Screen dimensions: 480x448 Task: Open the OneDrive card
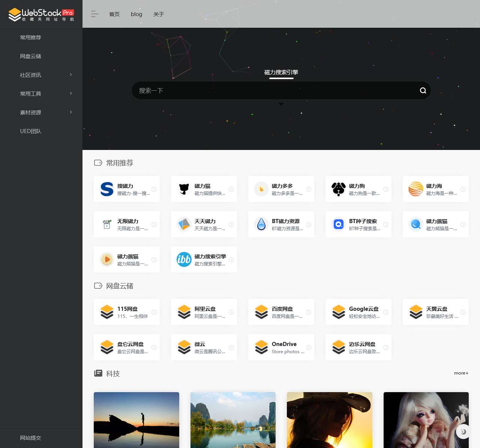(x=281, y=347)
